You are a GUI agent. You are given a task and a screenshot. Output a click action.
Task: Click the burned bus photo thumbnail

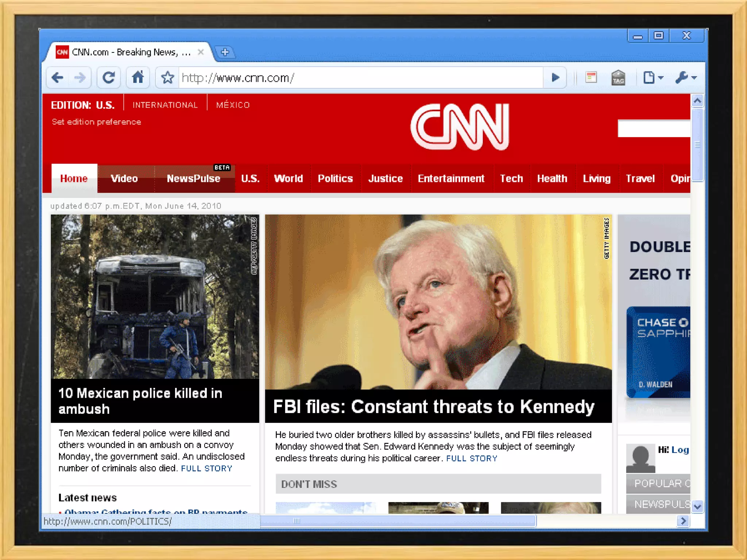point(155,296)
